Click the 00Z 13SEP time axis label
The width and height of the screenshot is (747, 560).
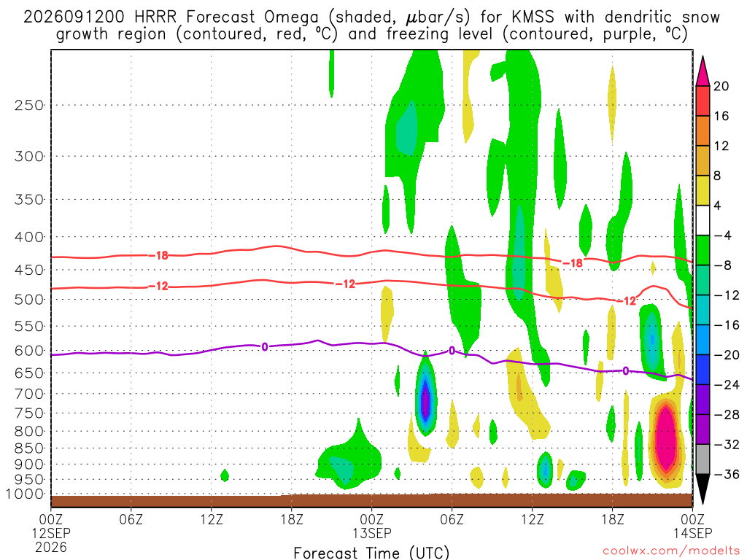click(x=371, y=526)
